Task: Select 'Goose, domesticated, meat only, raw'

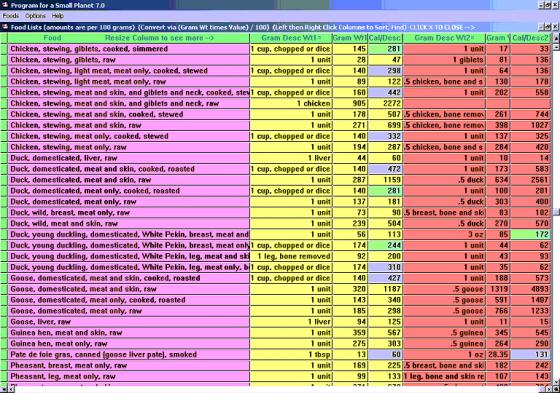Action: [x=129, y=311]
